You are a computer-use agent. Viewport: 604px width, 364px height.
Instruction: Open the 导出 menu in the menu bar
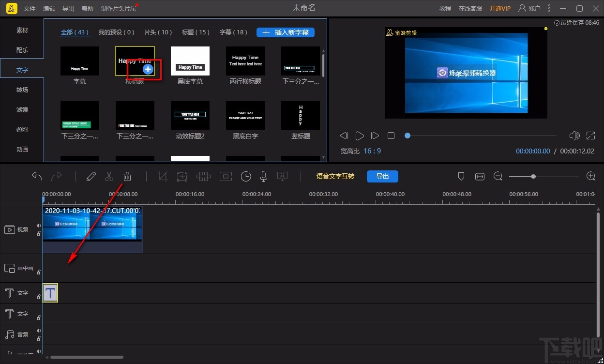click(68, 9)
